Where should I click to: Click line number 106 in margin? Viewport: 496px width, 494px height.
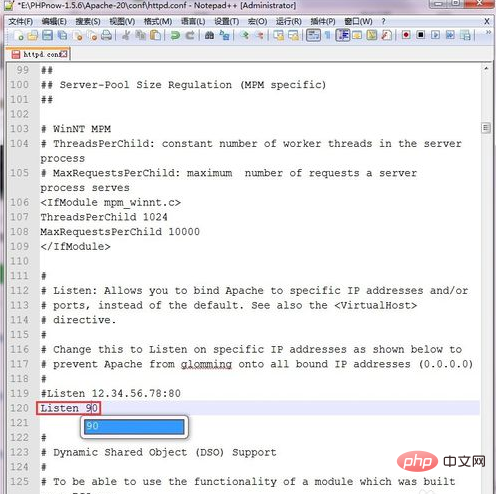coord(19,202)
